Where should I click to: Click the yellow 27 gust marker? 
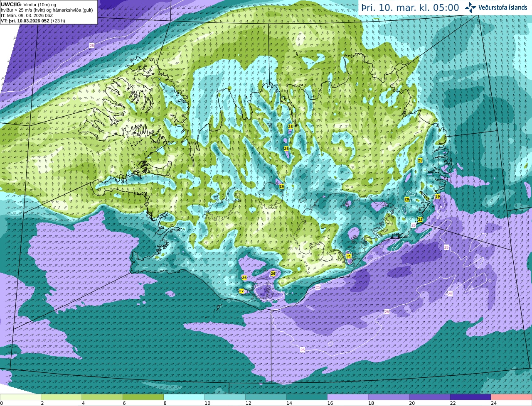[x=241, y=291]
